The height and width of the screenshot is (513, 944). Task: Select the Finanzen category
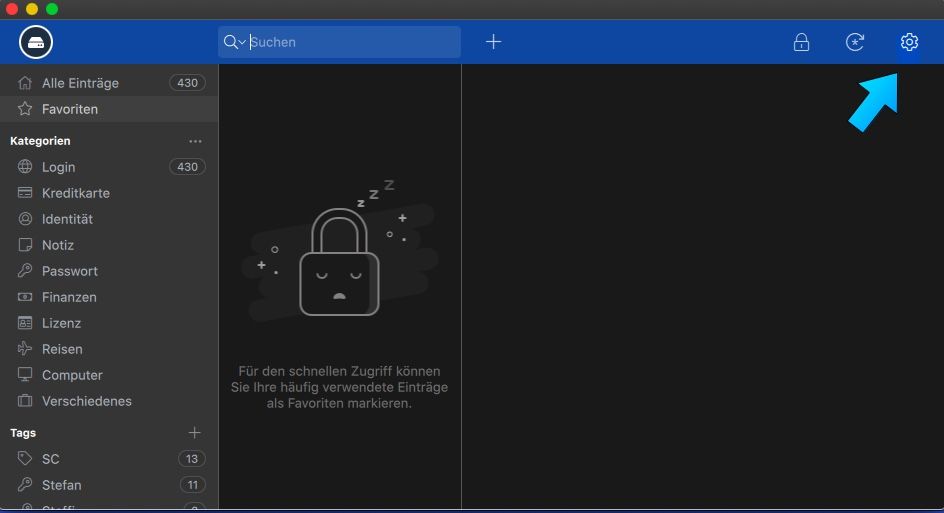click(69, 297)
